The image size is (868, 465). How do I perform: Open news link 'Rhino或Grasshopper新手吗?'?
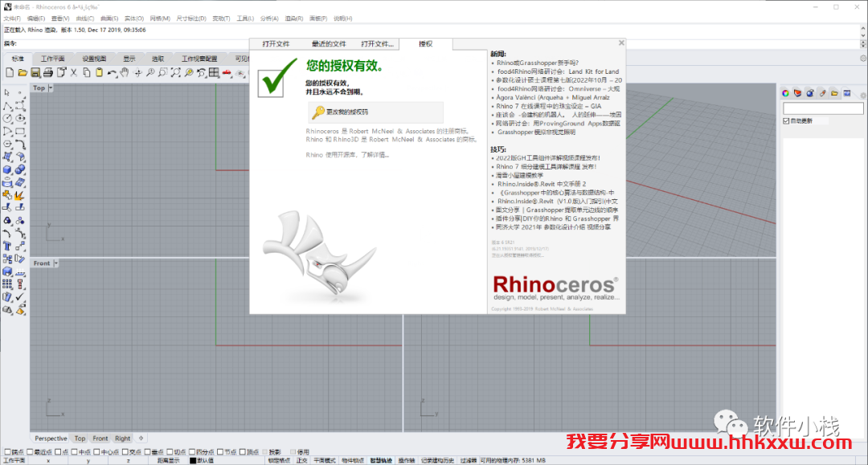pos(538,63)
